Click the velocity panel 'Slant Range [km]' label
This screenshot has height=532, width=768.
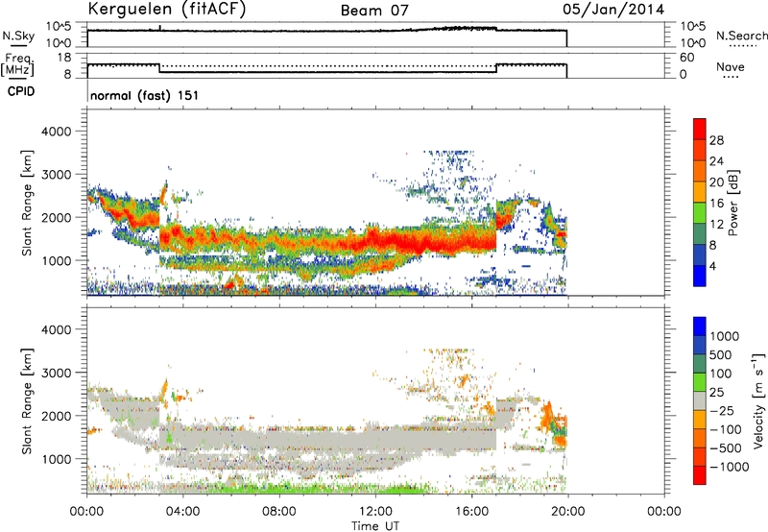point(27,401)
